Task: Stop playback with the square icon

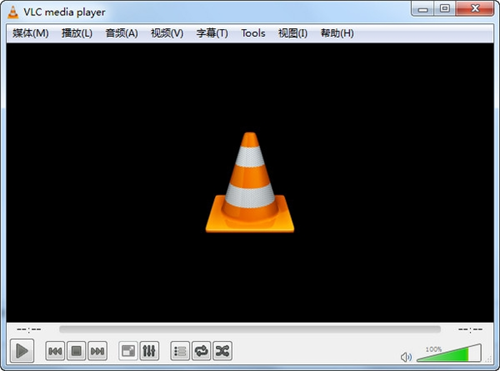Action: 76,351
